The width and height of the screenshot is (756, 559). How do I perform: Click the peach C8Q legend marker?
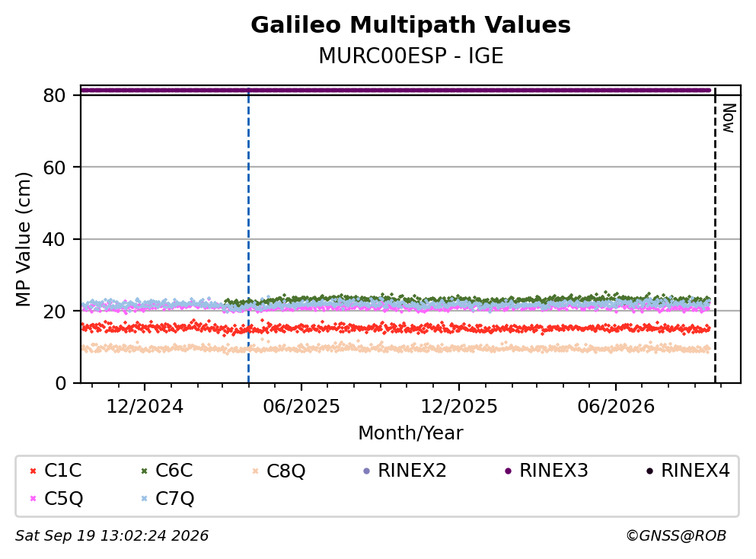tap(255, 471)
